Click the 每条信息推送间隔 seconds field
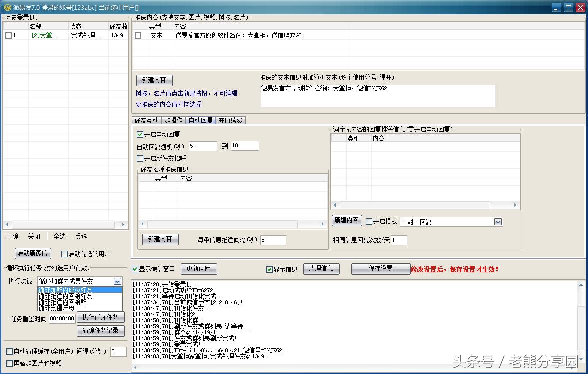This screenshot has height=374, width=588. point(273,240)
